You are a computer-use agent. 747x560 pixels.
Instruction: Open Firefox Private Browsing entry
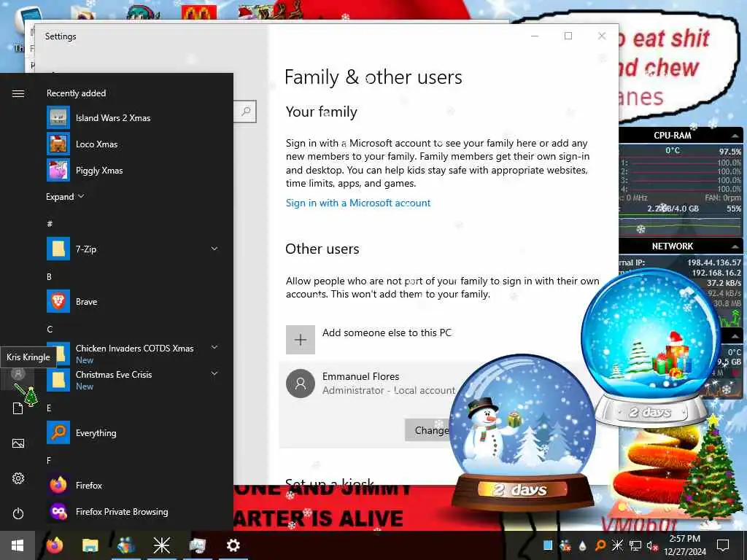tap(122, 512)
